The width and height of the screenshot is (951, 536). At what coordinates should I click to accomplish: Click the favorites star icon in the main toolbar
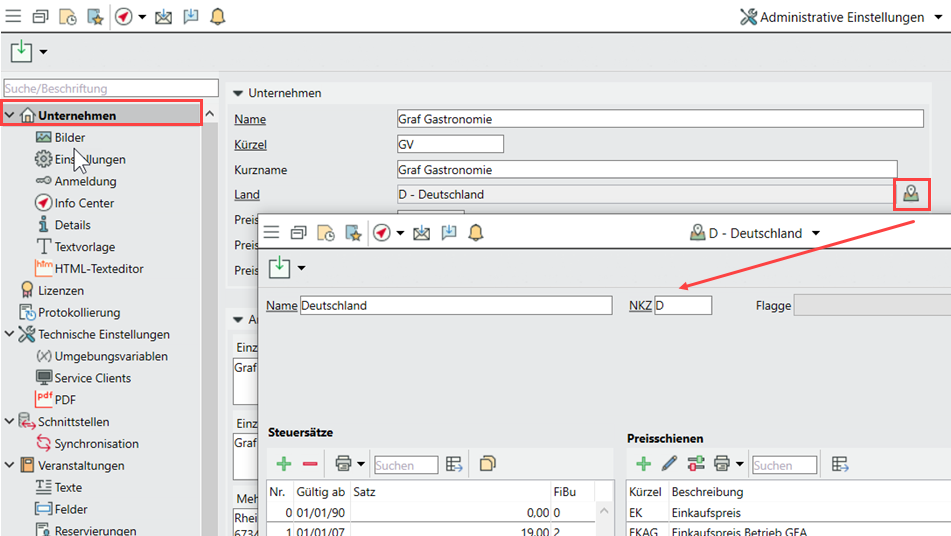click(x=95, y=17)
